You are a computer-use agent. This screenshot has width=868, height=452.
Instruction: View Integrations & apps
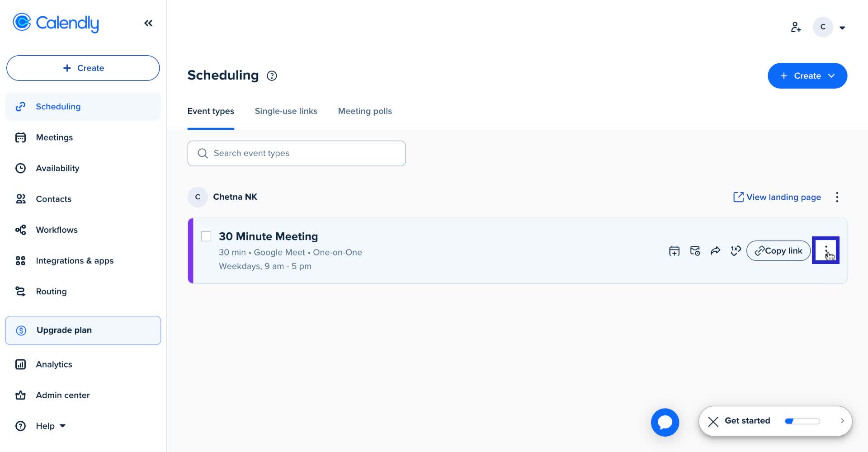(75, 260)
